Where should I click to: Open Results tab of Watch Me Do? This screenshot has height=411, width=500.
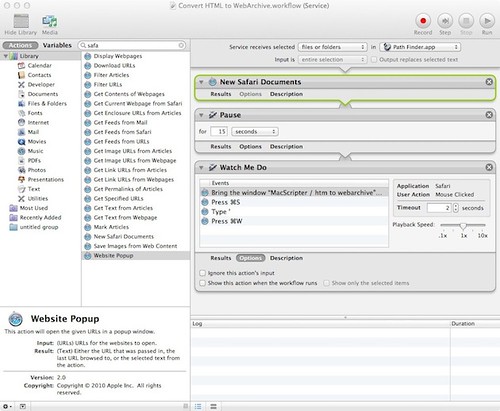pos(221,258)
